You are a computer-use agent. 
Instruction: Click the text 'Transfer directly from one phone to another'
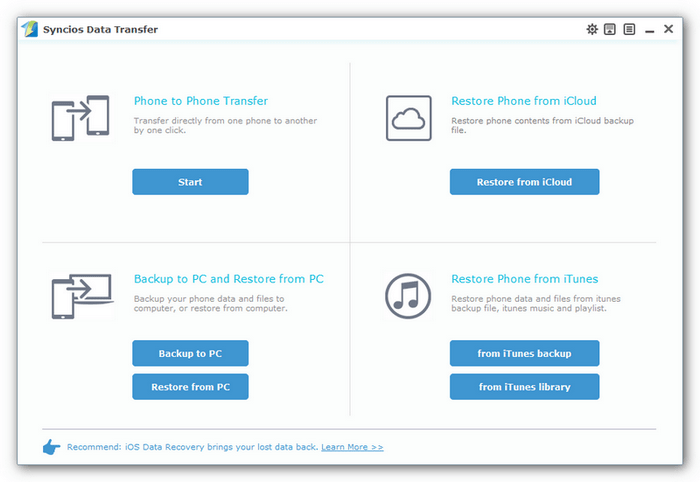point(225,120)
